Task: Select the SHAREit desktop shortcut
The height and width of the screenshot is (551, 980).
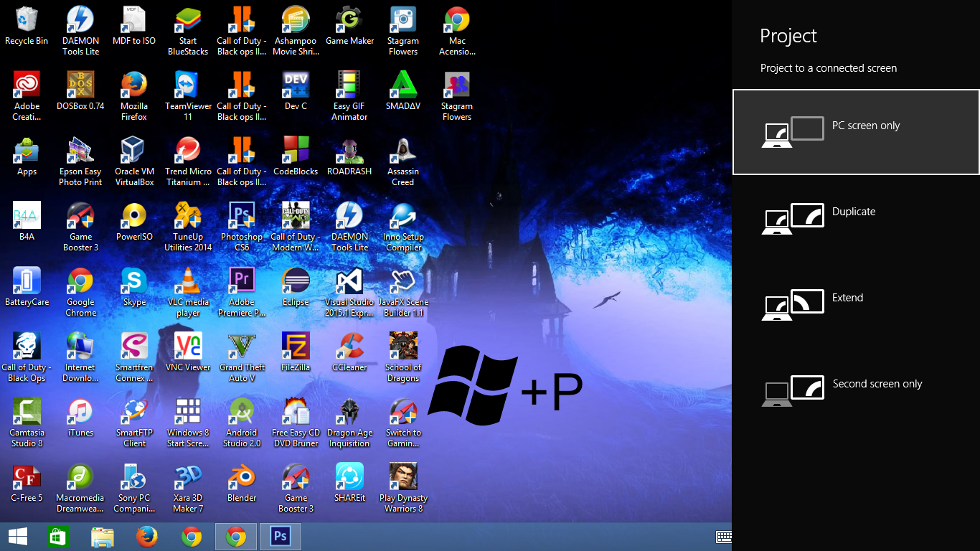Action: click(349, 484)
